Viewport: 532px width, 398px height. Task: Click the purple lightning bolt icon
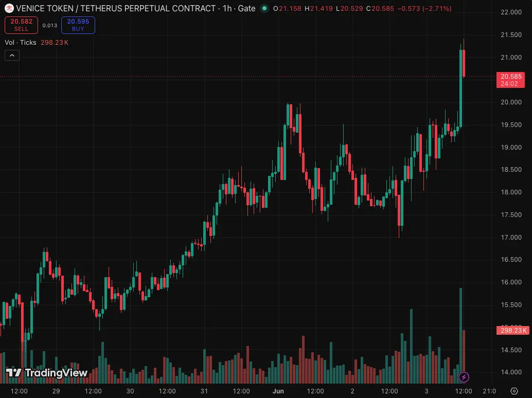pos(464,377)
